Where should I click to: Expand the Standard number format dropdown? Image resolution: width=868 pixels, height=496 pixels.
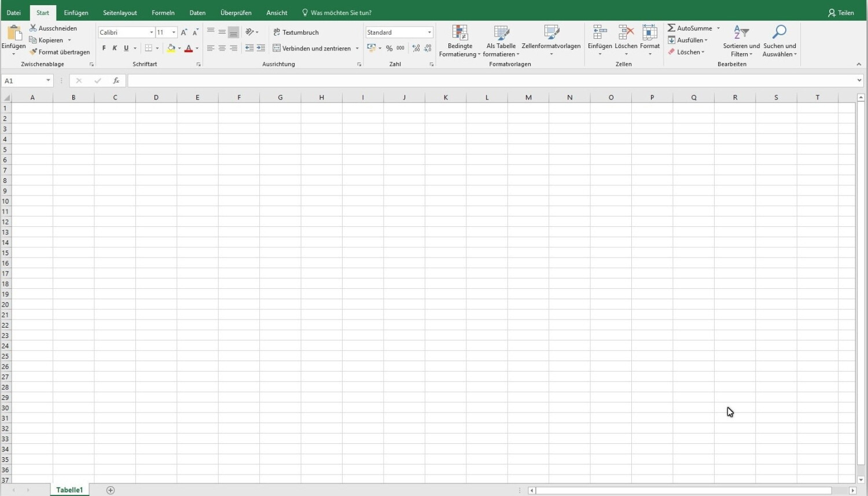click(429, 32)
